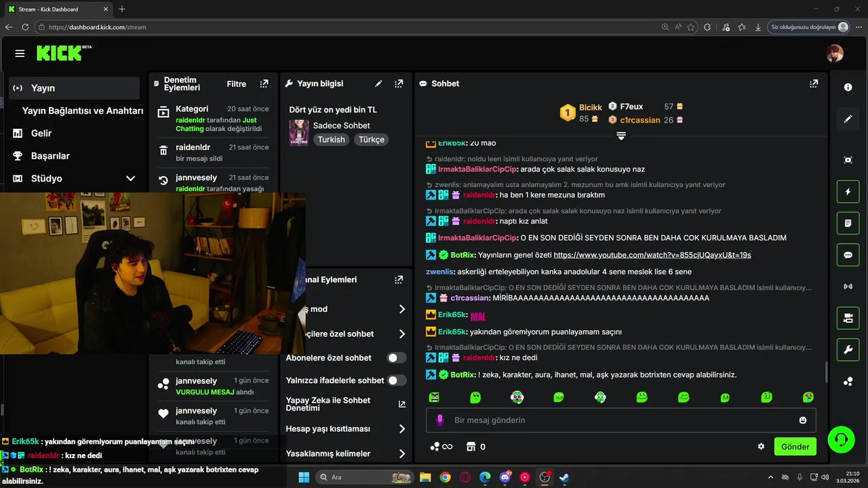Open the özel sohbet chevron above Abonelere
This screenshot has width=868, height=488.
(402, 334)
